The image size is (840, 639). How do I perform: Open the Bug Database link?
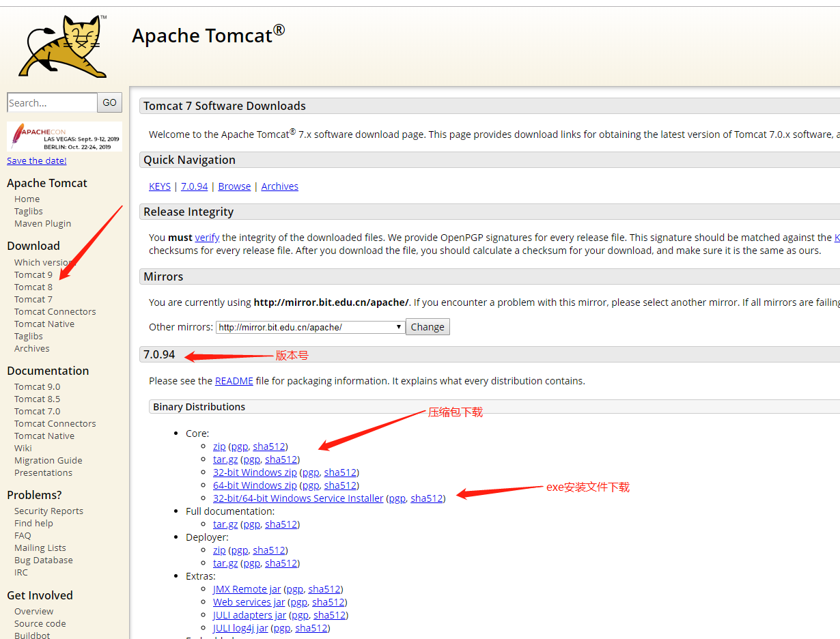point(44,560)
